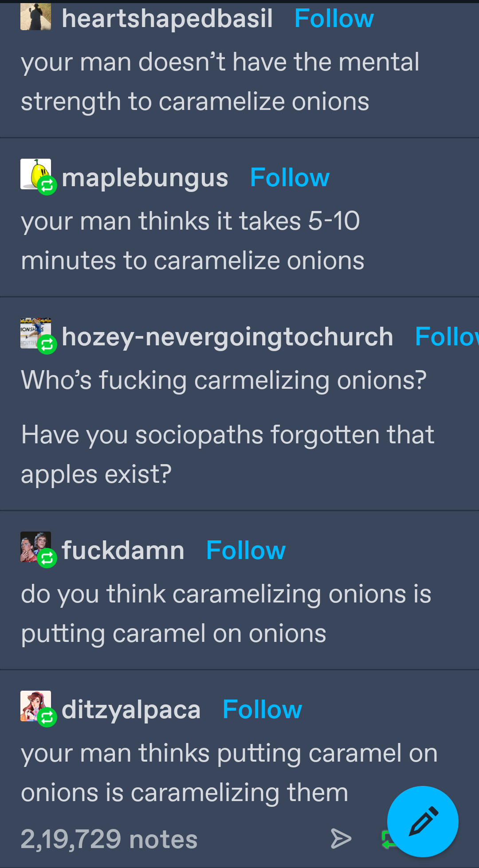Tap the share paper-plane icon
The height and width of the screenshot is (868, 479).
point(341,839)
